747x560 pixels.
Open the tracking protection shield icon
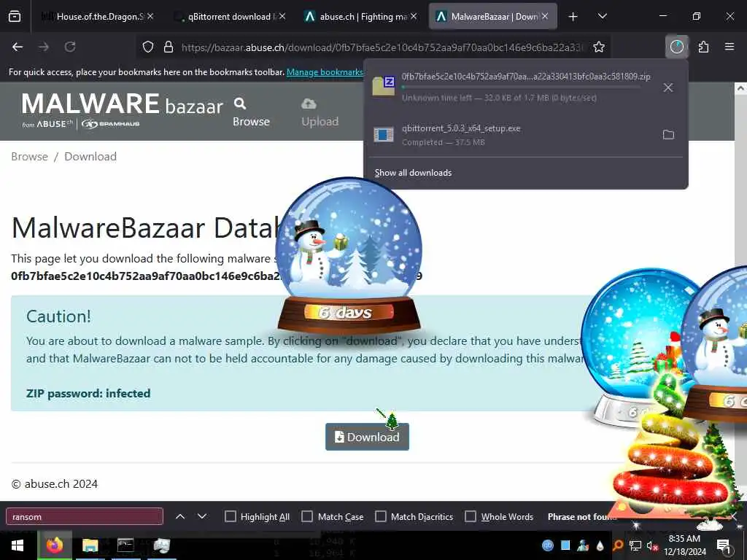[148, 47]
